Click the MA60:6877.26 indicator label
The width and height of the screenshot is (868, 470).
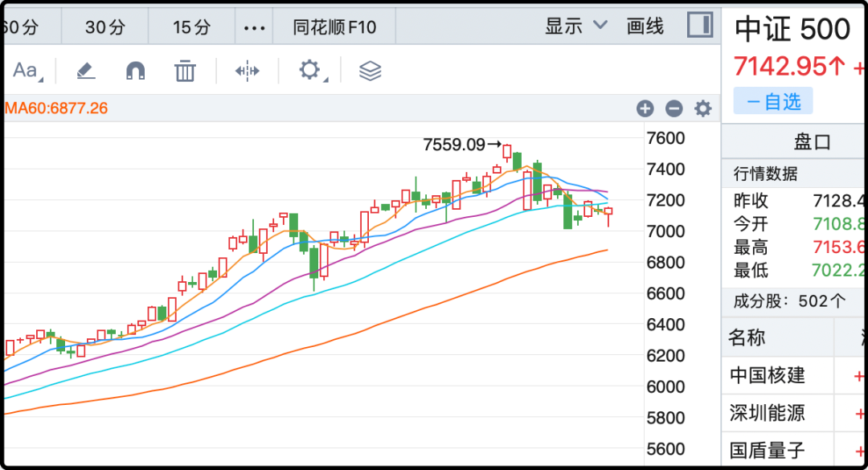(x=56, y=108)
